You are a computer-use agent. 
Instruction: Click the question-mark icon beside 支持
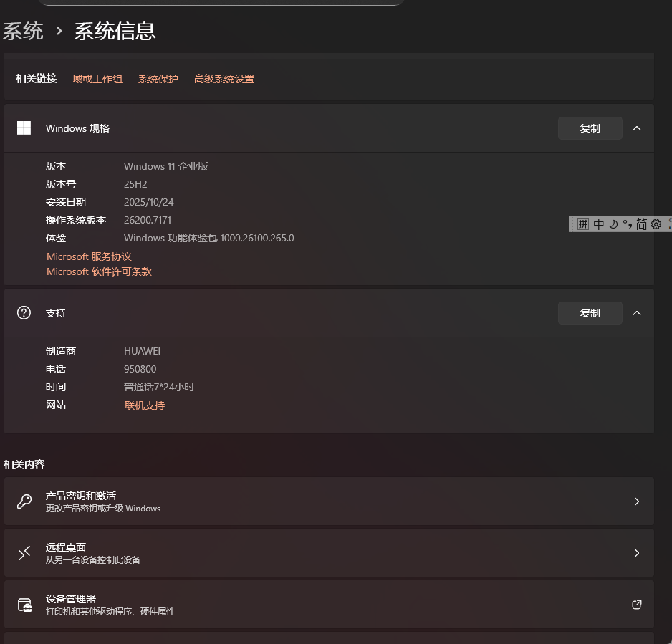pos(24,313)
